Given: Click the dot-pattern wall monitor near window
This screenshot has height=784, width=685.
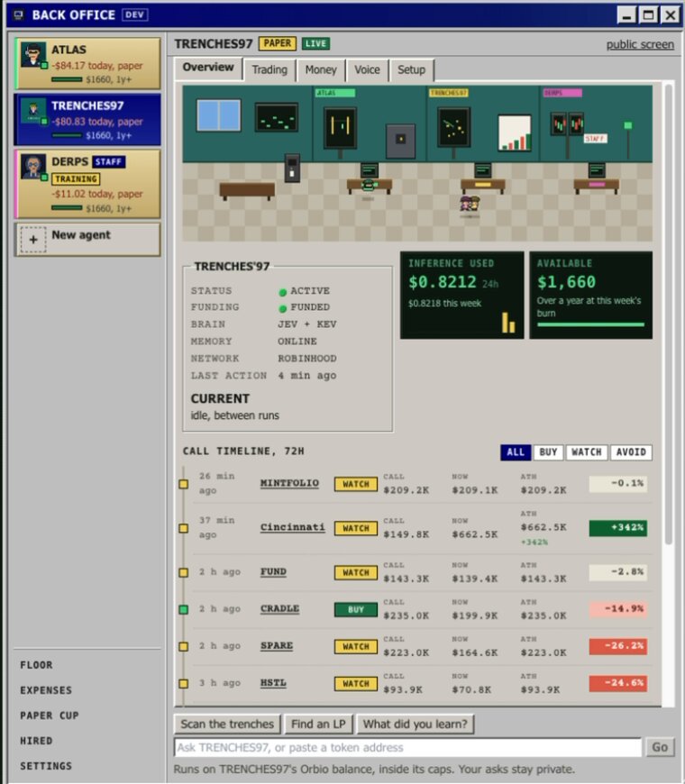Looking at the screenshot, I should [x=277, y=118].
